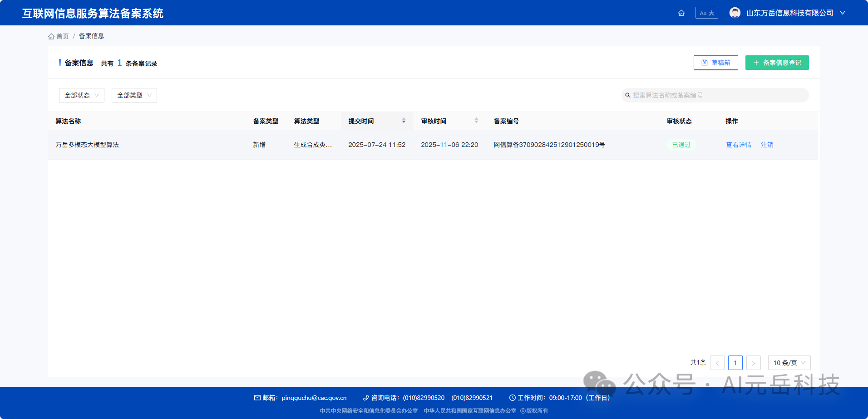
Task: Click the home icon in the top navigation bar
Action: tap(681, 13)
